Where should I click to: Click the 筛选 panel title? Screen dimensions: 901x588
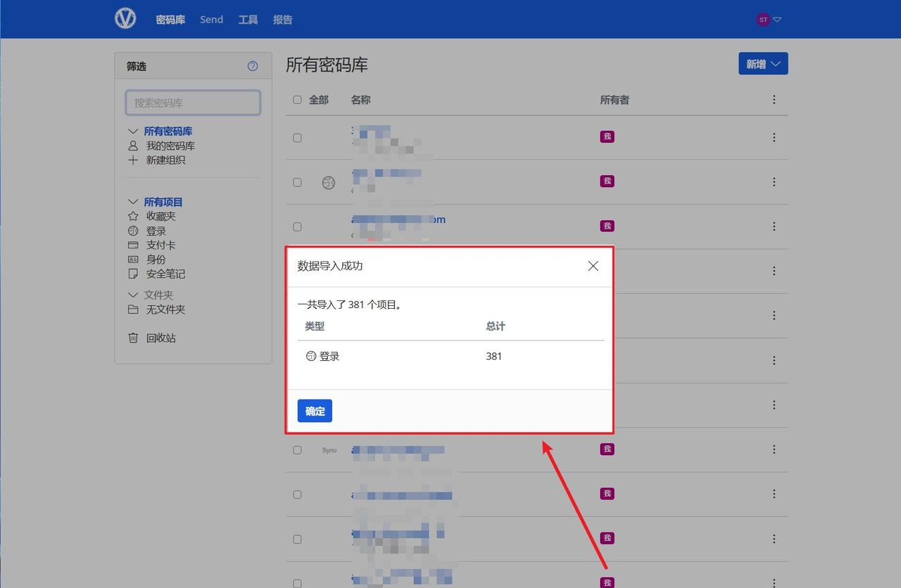[137, 66]
